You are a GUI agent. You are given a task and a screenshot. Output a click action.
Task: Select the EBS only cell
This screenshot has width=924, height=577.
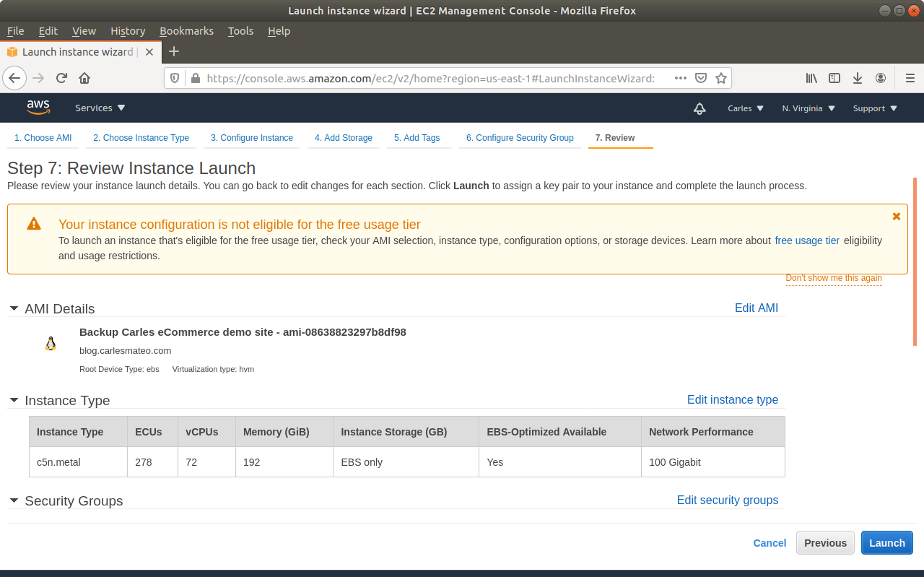point(406,462)
